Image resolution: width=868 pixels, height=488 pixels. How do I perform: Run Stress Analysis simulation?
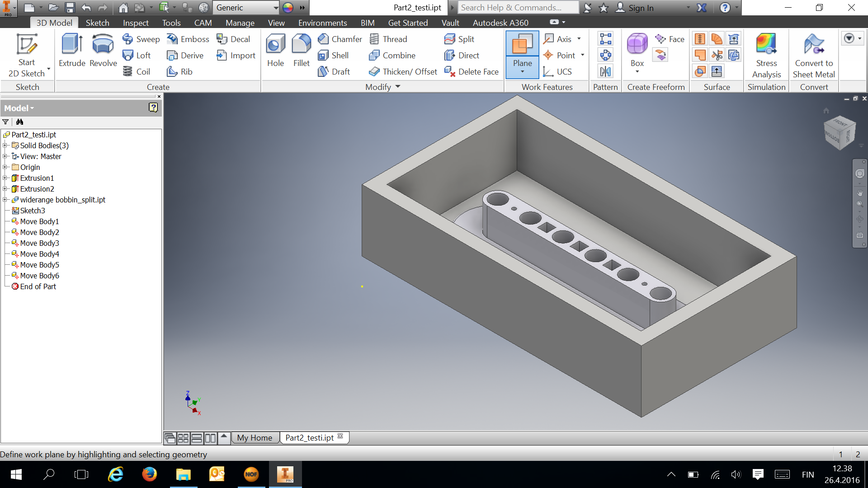[766, 55]
